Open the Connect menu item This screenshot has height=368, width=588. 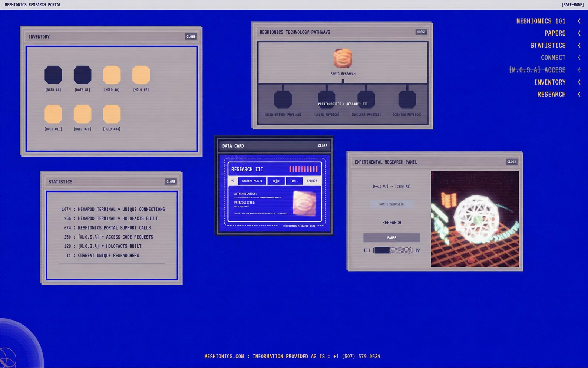tap(553, 57)
